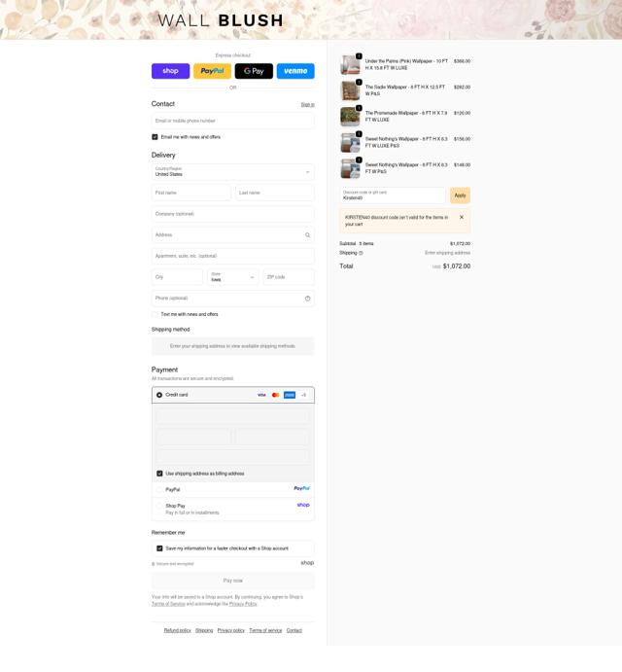Toggle Use shipping address as billing address
This screenshot has width=622, height=672.
tap(159, 474)
